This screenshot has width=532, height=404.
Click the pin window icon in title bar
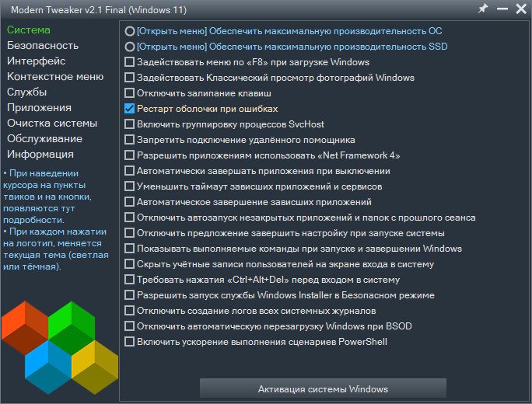(483, 9)
